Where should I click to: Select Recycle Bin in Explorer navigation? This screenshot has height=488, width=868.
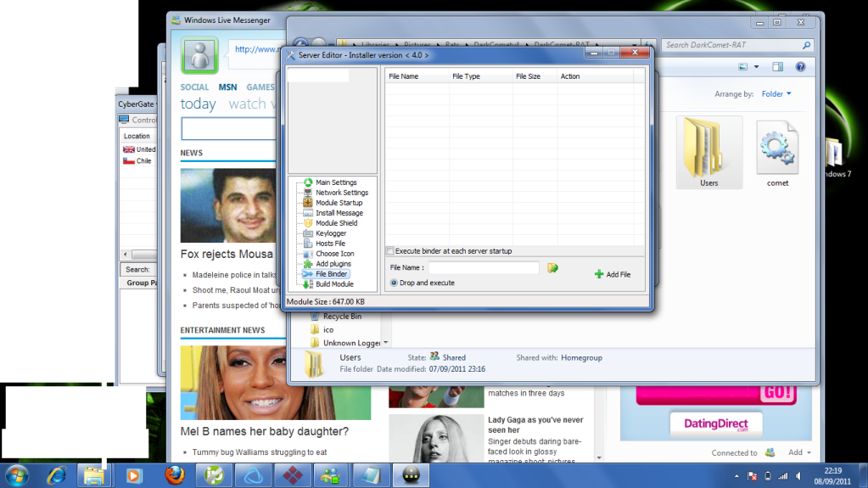click(342, 317)
